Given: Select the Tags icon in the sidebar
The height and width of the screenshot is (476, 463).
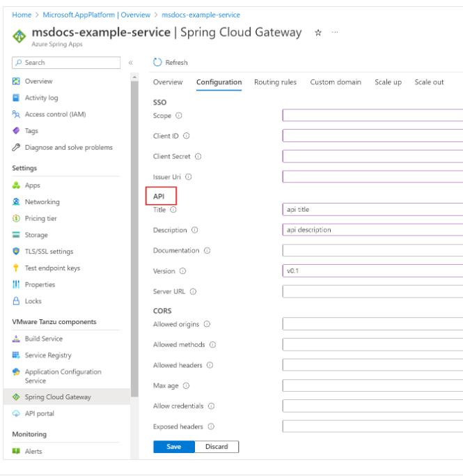Looking at the screenshot, I should point(16,131).
